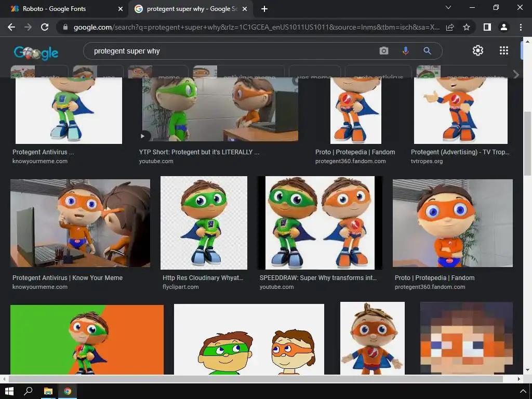This screenshot has width=532, height=399.
Task: Open Http Res Cloudinary flyclipart thumbnail
Action: pyautogui.click(x=204, y=223)
